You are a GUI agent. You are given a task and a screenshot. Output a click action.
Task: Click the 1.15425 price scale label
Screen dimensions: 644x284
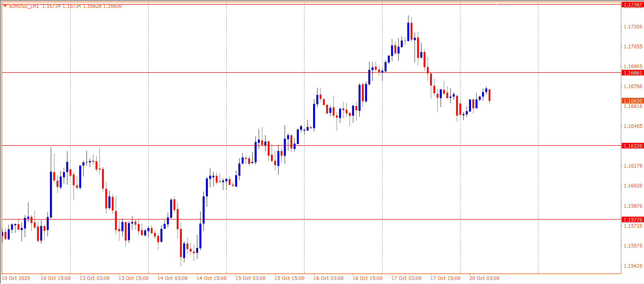tap(633, 266)
